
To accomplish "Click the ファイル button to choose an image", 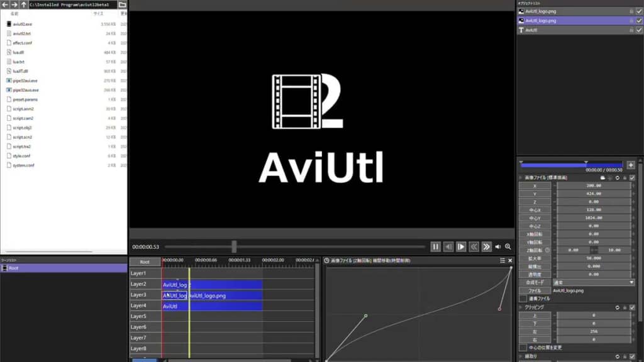I will pyautogui.click(x=535, y=290).
